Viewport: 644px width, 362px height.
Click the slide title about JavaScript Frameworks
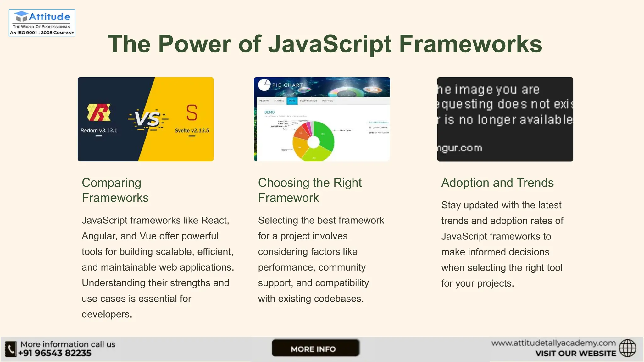point(325,44)
